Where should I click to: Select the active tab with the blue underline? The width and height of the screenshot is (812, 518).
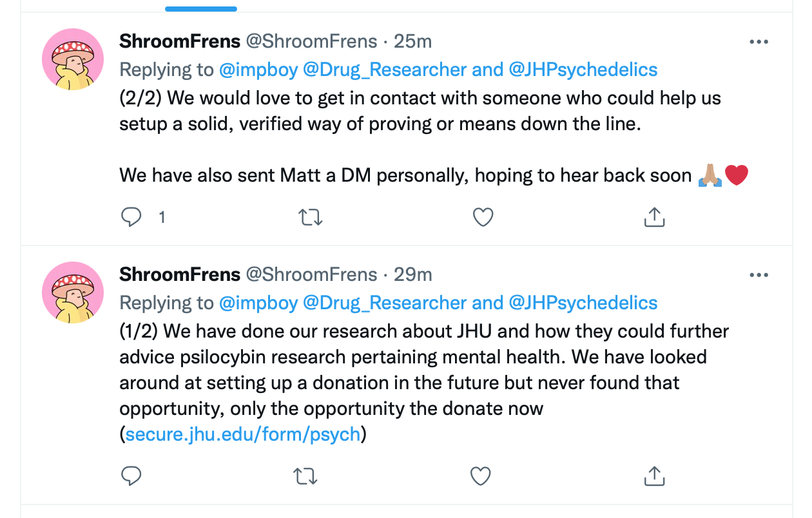pos(201,5)
